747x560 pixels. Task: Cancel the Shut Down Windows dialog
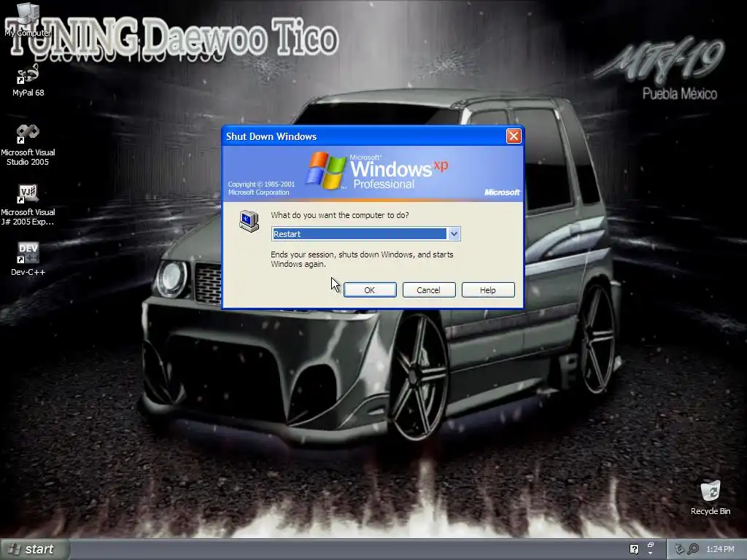coord(429,290)
